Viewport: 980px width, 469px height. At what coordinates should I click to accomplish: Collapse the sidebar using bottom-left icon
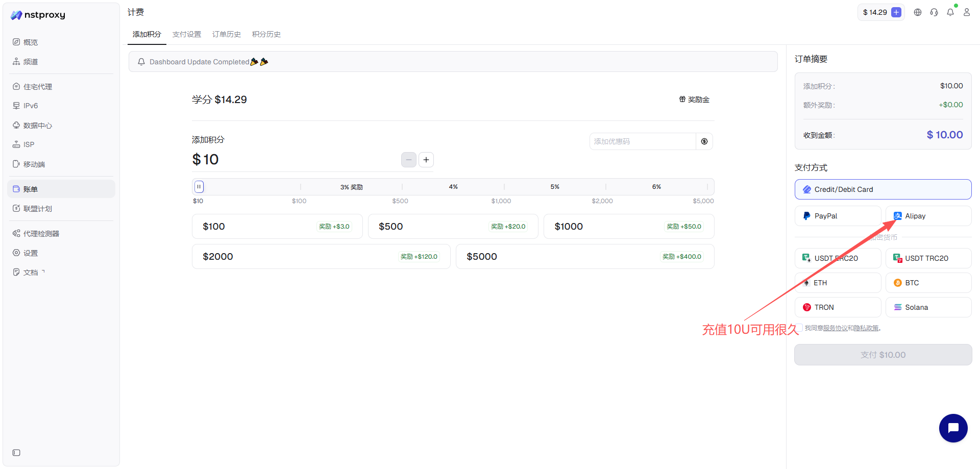pyautogui.click(x=16, y=453)
